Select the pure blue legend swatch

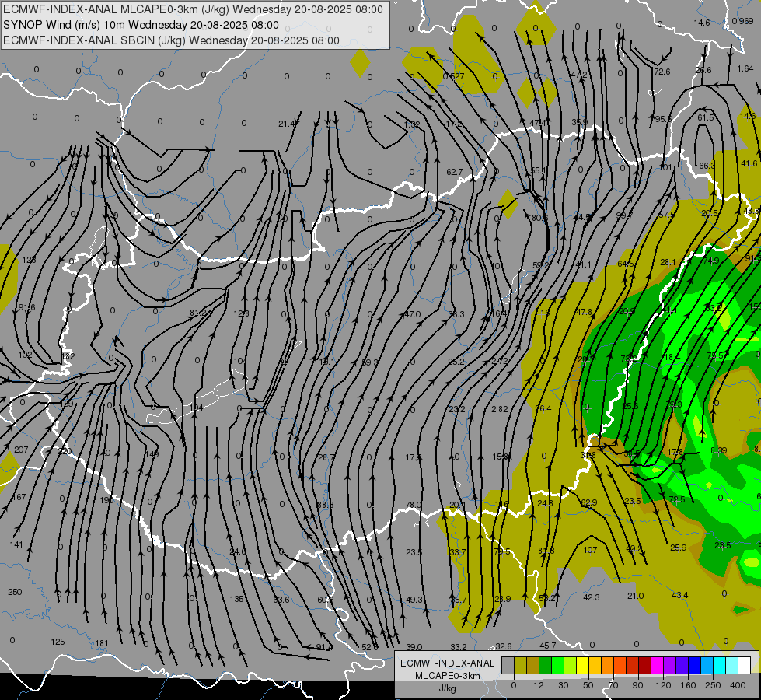(x=694, y=665)
